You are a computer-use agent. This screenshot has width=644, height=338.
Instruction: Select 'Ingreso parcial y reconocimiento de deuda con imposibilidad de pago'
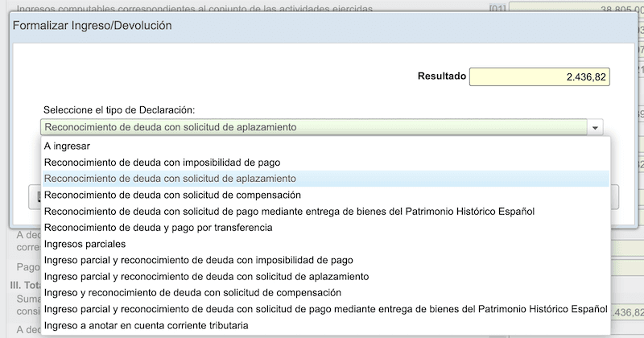coord(326,261)
